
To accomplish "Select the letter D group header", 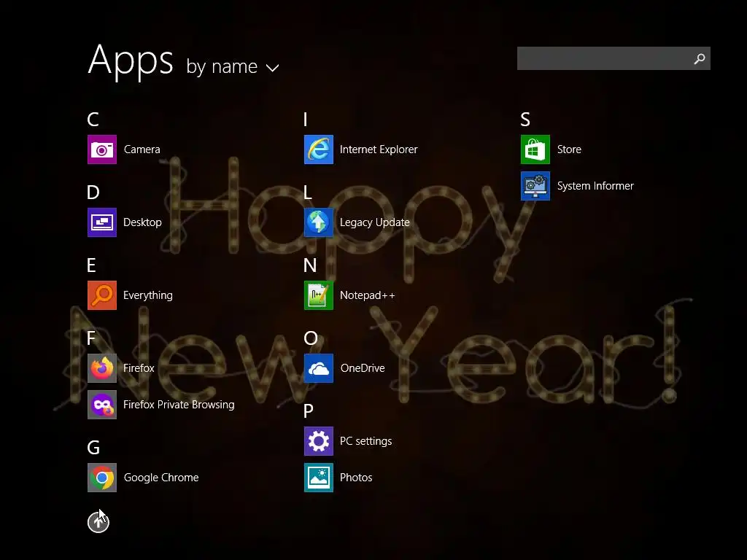I will pos(93,192).
